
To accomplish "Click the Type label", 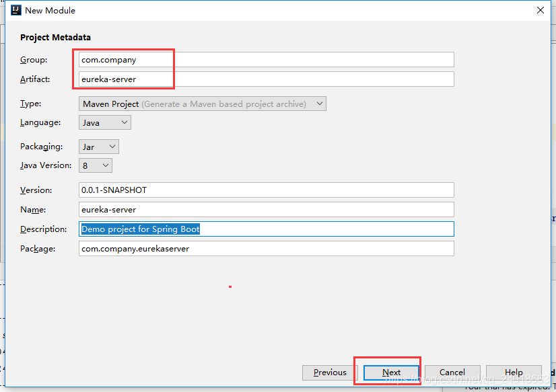I will pos(30,104).
